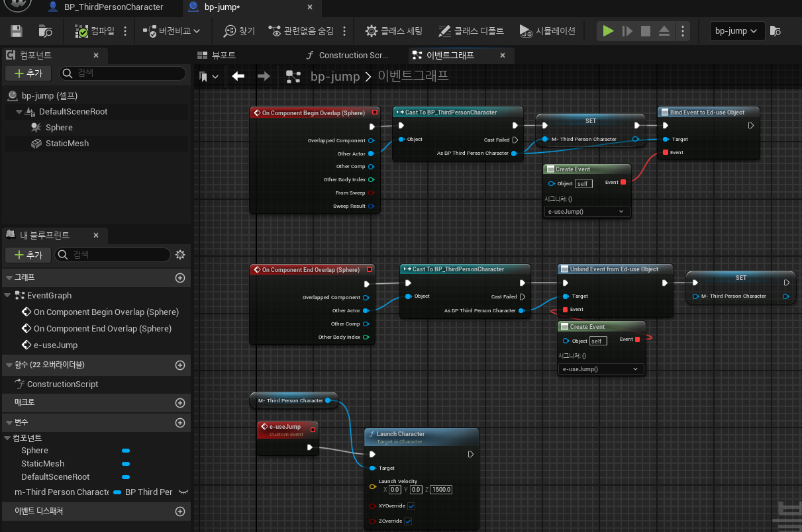Select On Component End Overlap (Sphere) in list
Image resolution: width=802 pixels, height=532 pixels.
(103, 329)
